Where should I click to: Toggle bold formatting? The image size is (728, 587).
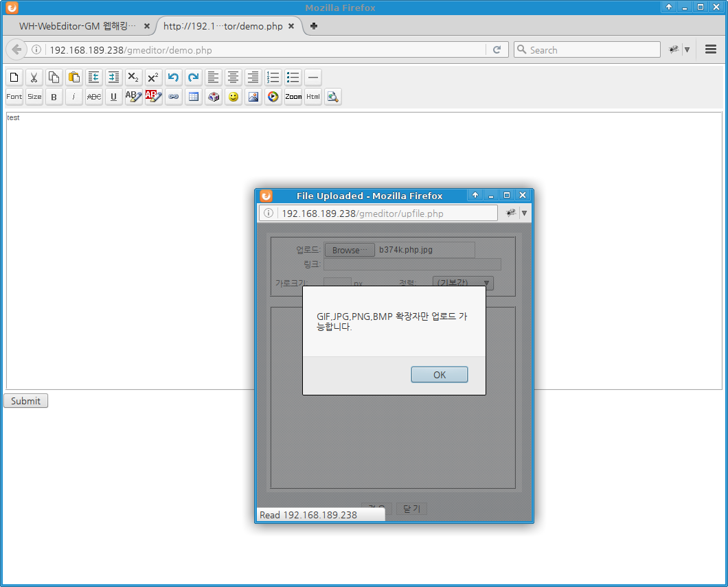tap(54, 97)
